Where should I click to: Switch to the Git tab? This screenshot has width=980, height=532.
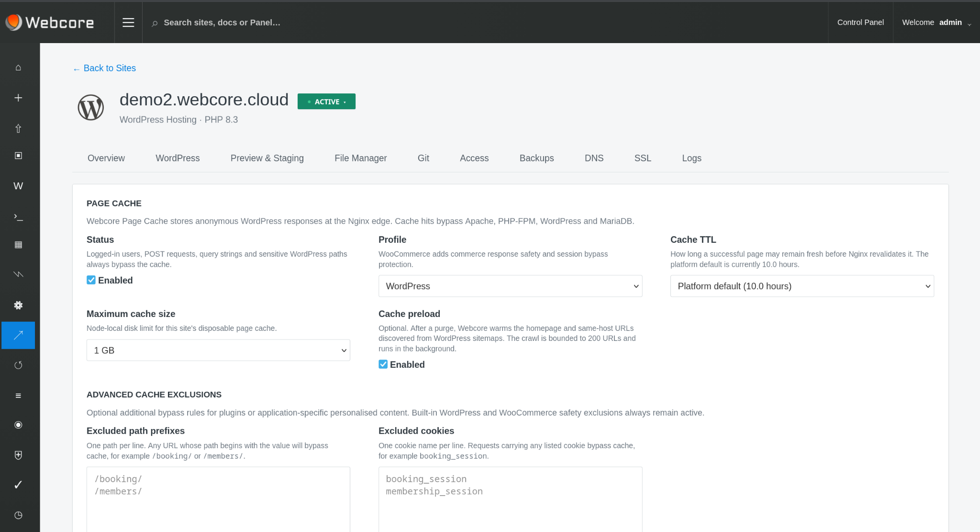click(423, 158)
